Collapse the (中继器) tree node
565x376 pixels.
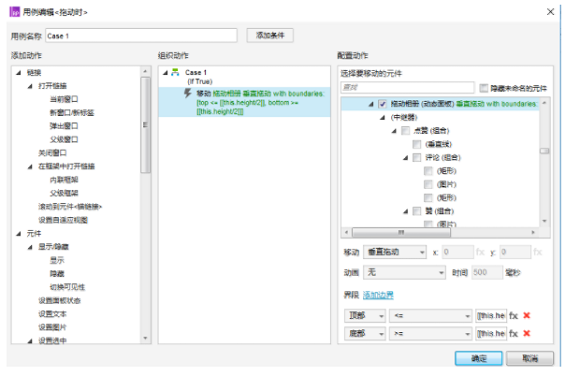coord(382,118)
